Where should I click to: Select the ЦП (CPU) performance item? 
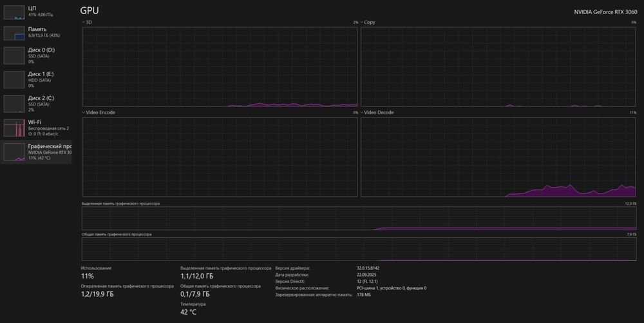[36, 12]
